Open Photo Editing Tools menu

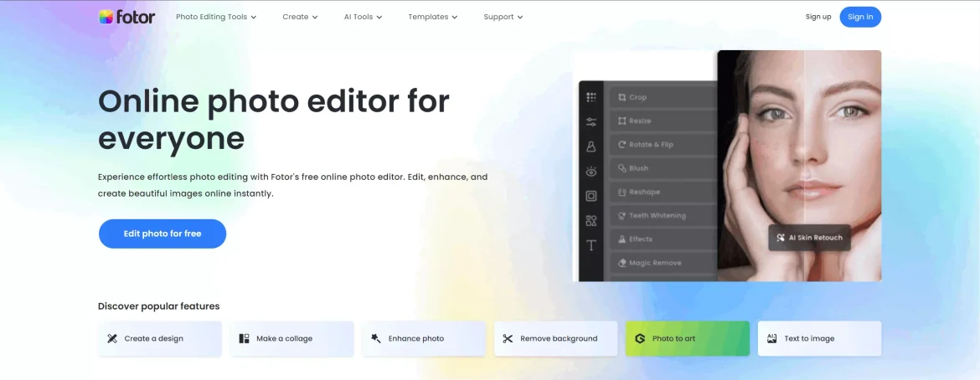pyautogui.click(x=216, y=17)
